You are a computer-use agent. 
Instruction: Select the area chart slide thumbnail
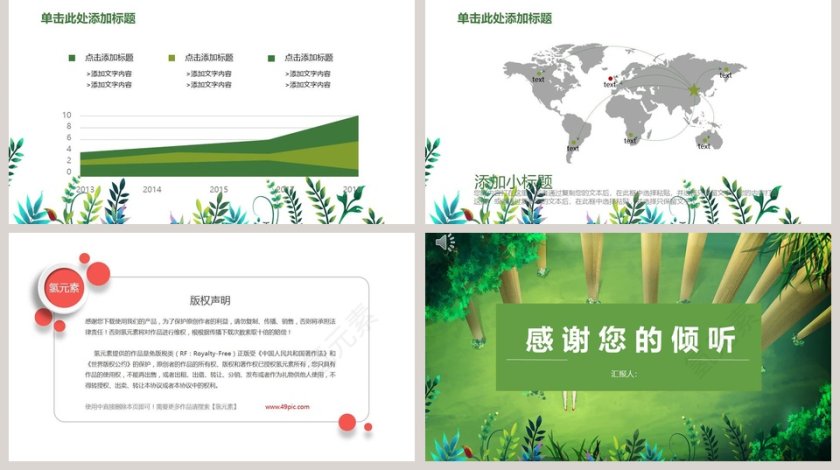(x=212, y=111)
